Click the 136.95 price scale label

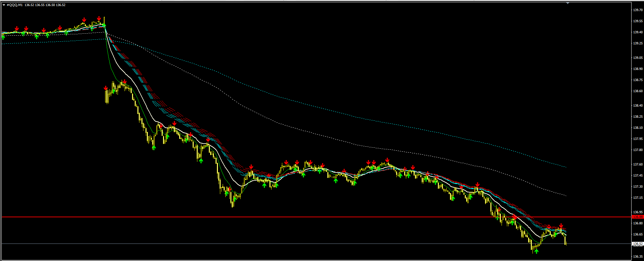coord(638,212)
